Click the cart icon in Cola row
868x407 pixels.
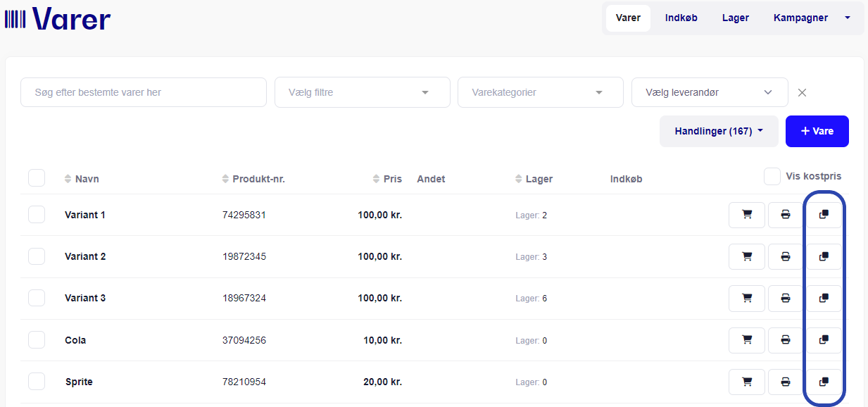tap(747, 340)
